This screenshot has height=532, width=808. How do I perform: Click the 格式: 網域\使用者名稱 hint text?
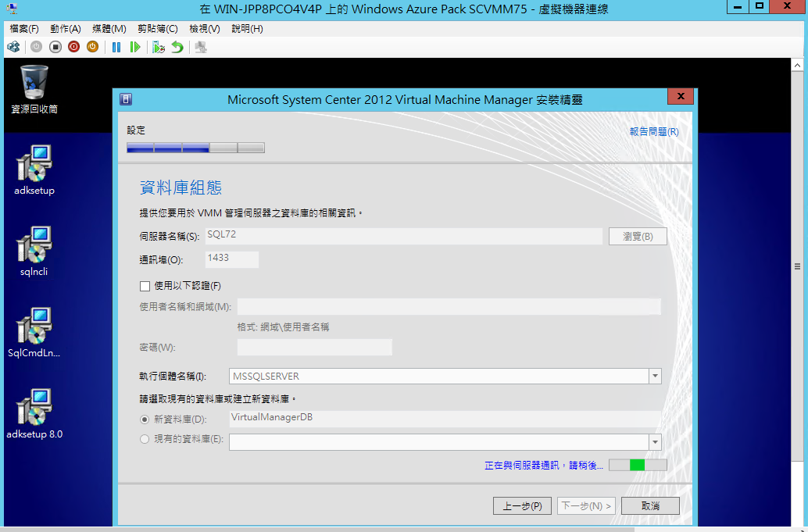tap(284, 327)
